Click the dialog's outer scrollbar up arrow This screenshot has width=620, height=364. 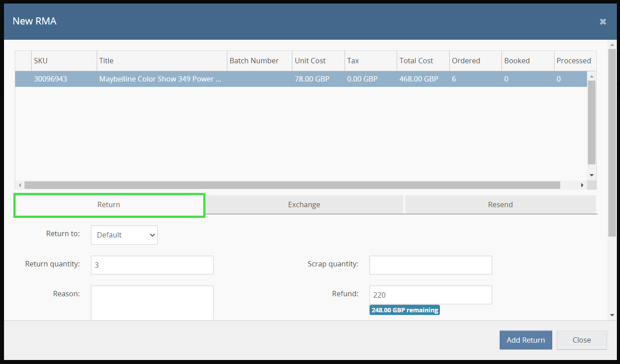coord(612,45)
